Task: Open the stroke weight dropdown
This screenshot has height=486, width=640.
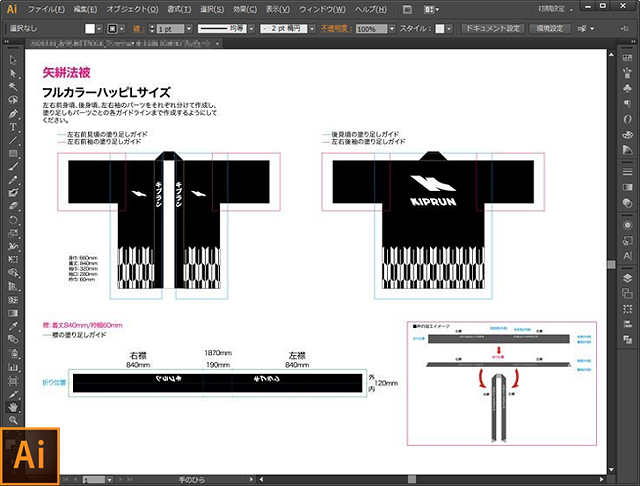Action: [x=189, y=29]
